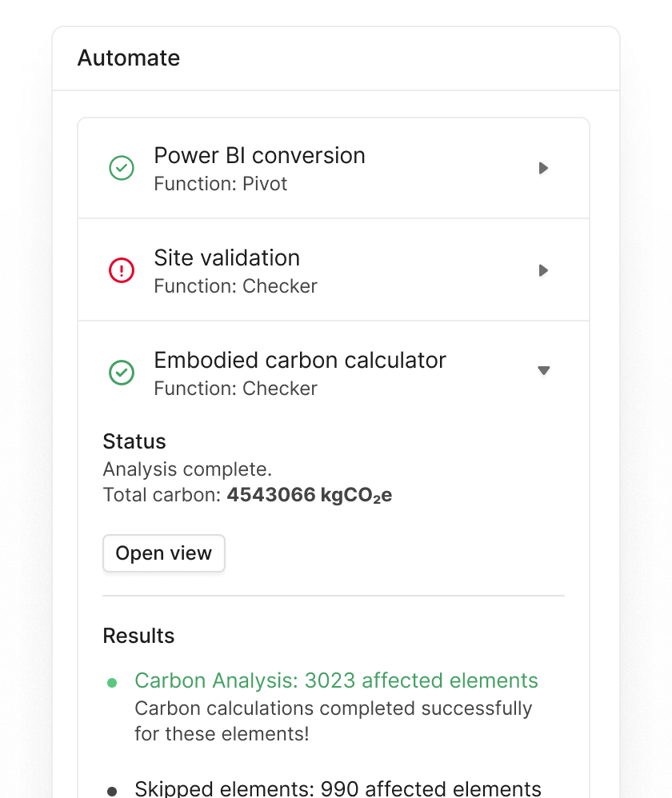Click the run arrow for Site validation
The width and height of the screenshot is (672, 798).
[543, 270]
